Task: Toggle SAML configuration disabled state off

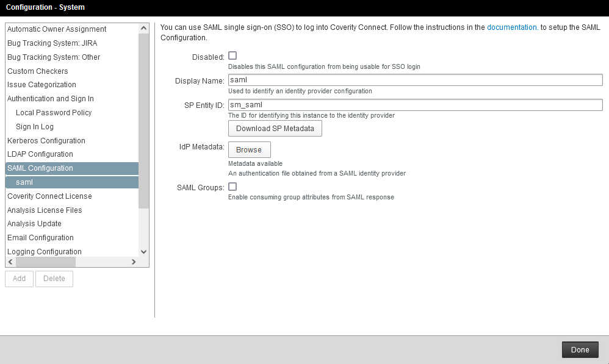Action: (232, 55)
